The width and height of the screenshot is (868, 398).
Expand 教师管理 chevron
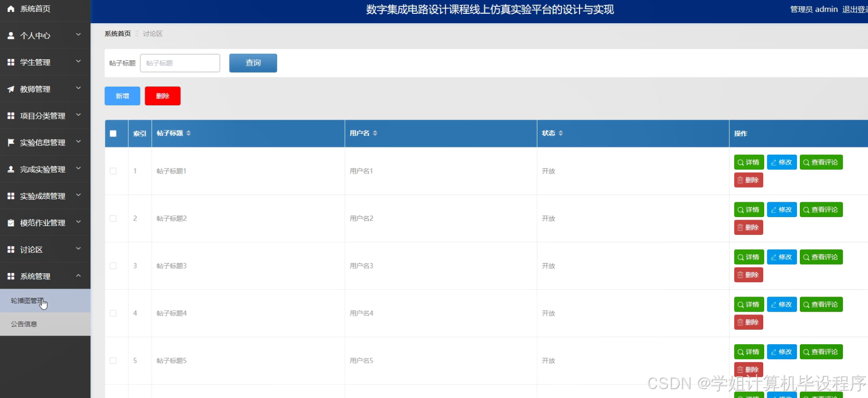[78, 88]
